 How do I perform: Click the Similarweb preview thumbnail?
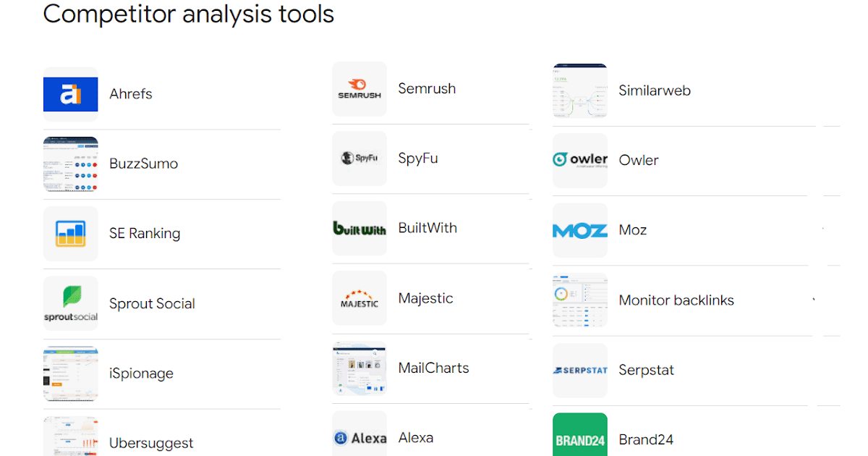tap(579, 90)
